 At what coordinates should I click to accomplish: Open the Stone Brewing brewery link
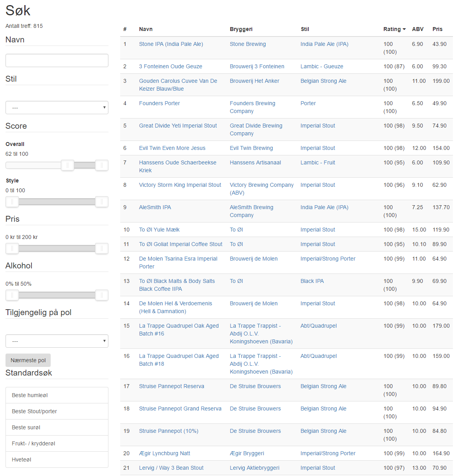coord(247,44)
